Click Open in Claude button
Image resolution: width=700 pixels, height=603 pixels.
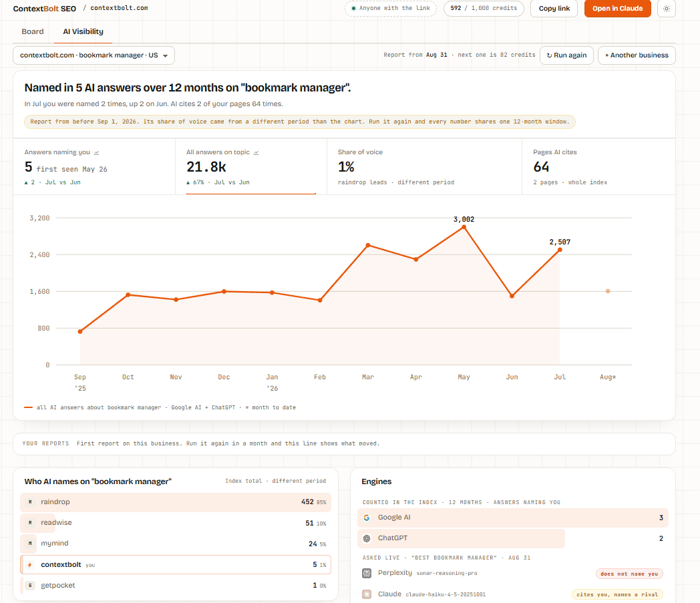(617, 9)
